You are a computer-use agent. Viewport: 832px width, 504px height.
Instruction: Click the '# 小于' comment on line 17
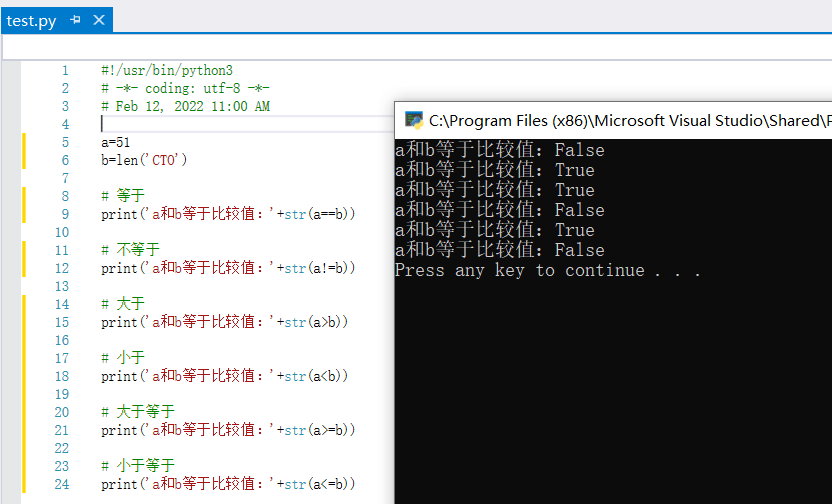(123, 358)
